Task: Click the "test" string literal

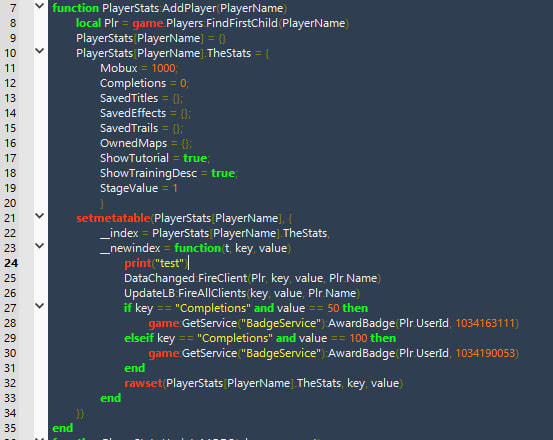Action: pos(169,263)
